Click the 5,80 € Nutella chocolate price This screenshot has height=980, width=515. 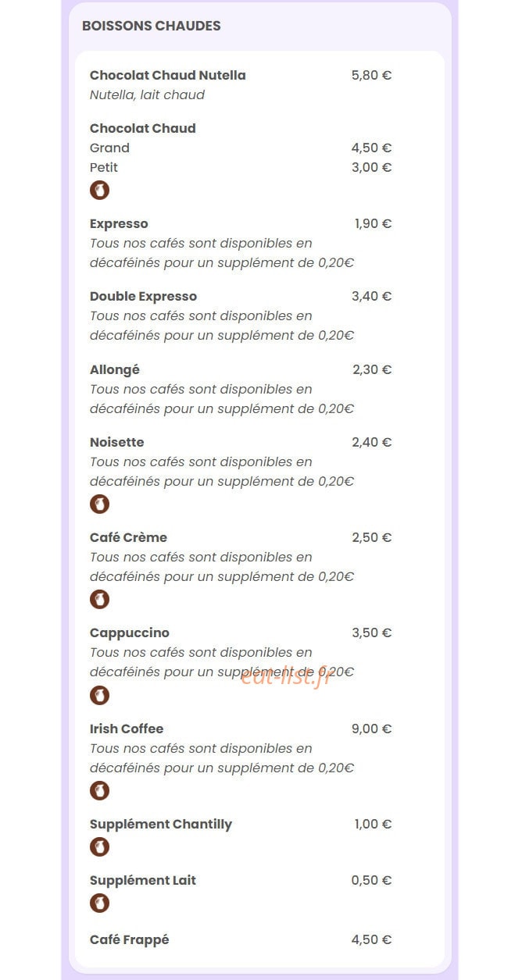(371, 75)
